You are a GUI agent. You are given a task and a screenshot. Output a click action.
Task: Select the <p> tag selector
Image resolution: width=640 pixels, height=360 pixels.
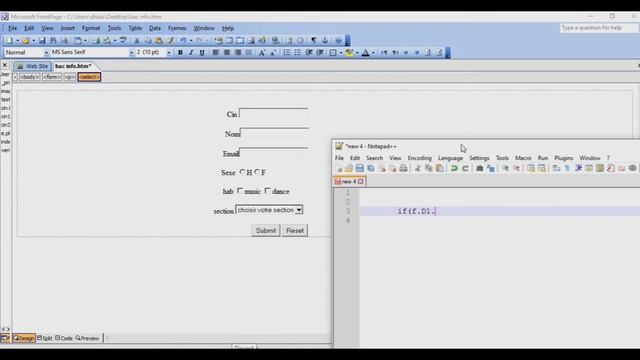pyautogui.click(x=69, y=77)
